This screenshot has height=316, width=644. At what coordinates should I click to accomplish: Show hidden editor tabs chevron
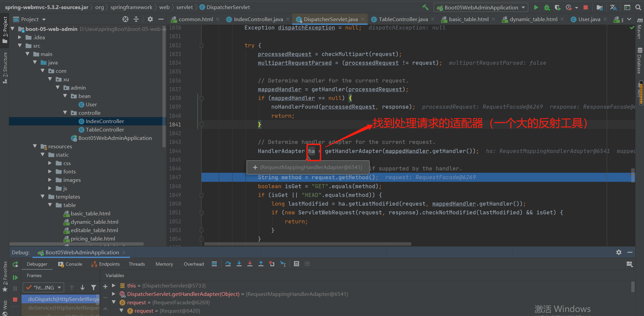[x=629, y=19]
